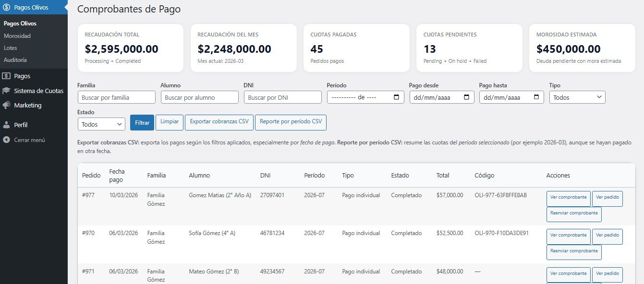Click the Sistema de Cuotas graduation cap icon

click(6, 91)
